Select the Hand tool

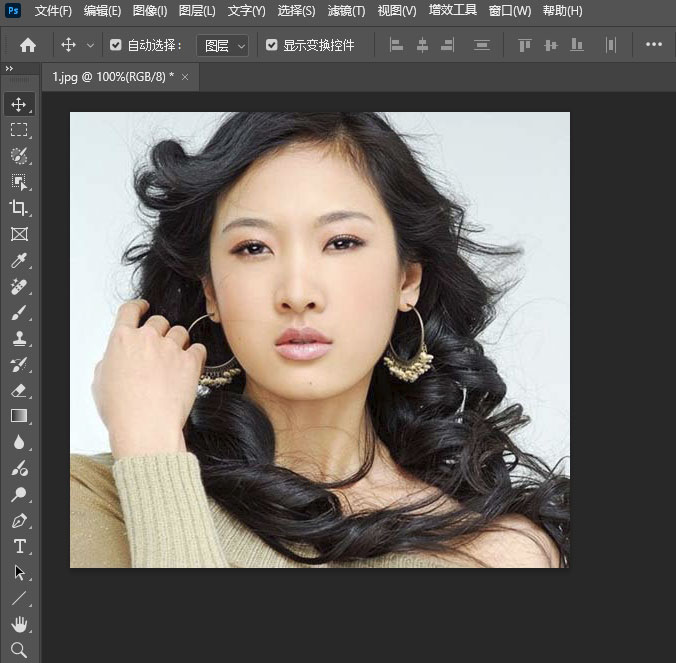click(x=19, y=624)
